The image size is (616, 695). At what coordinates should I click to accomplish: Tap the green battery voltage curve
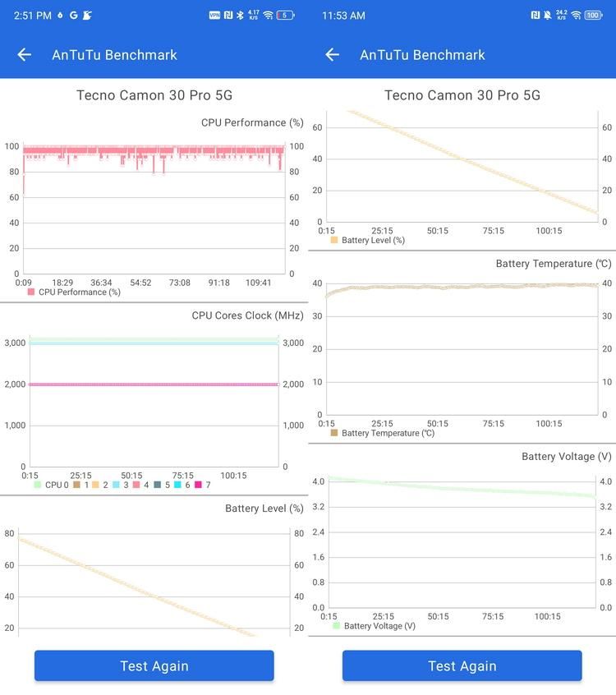click(x=462, y=488)
